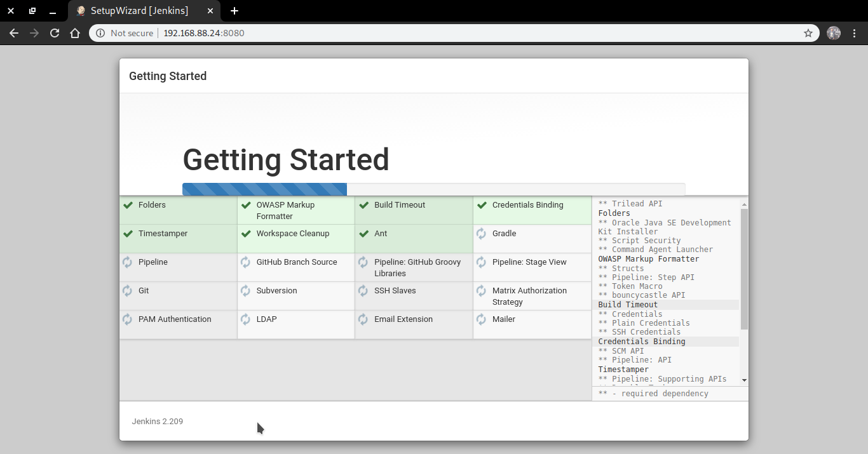
Task: Click '** Pipeline: Supporting APIs' log line
Action: pyautogui.click(x=662, y=379)
